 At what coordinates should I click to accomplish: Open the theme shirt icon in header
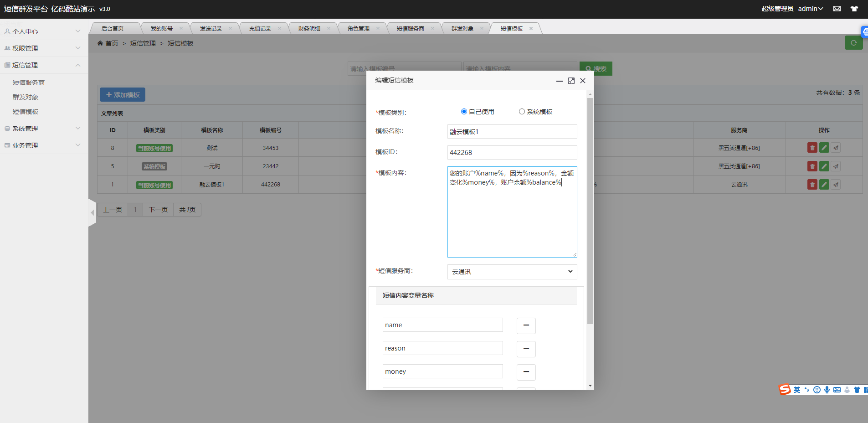[854, 9]
